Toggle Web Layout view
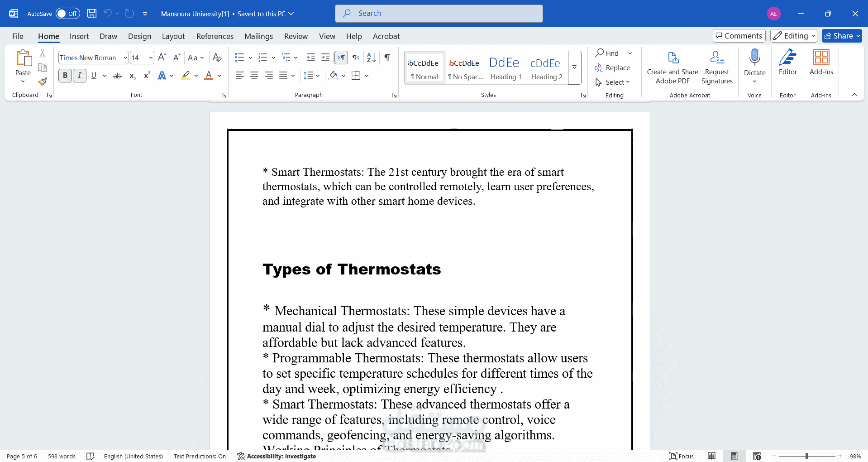868x462 pixels. click(x=757, y=456)
